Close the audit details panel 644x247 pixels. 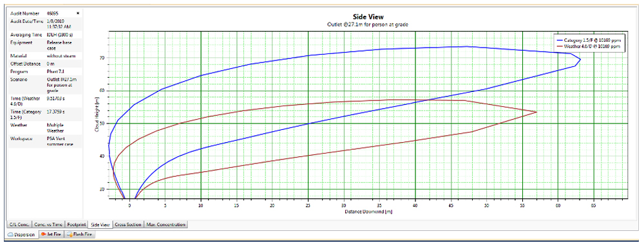[x=78, y=13]
